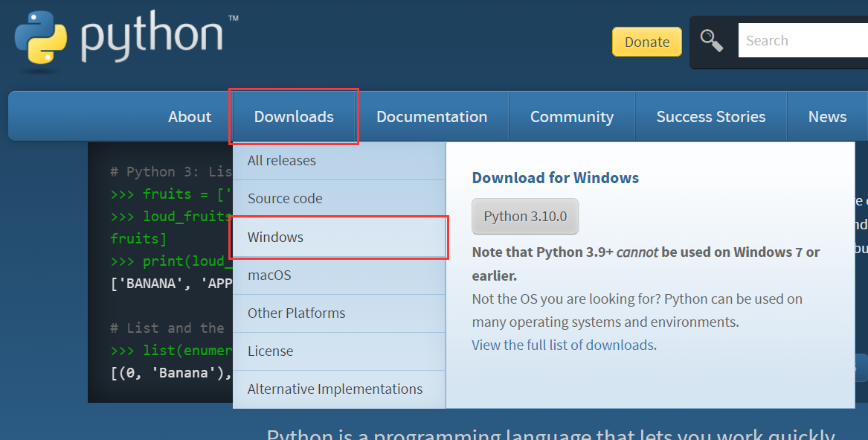The width and height of the screenshot is (868, 440).
Task: Select Alternative Implementations entry
Action: (335, 389)
